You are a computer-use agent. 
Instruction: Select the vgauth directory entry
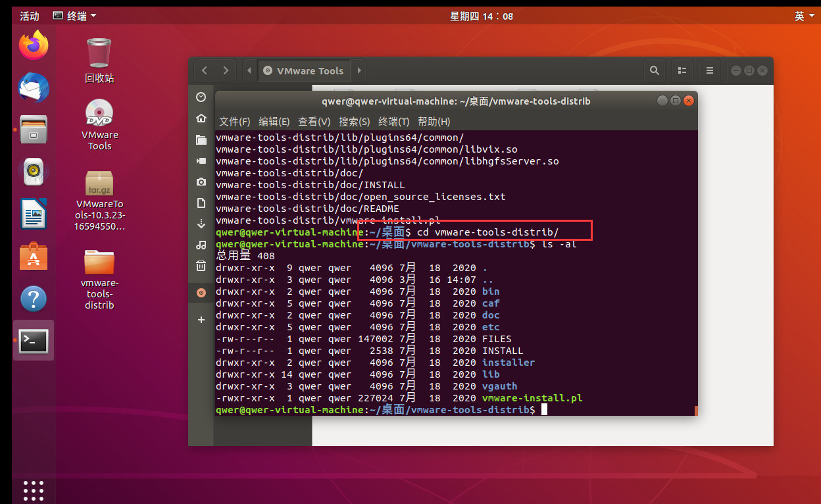[x=499, y=386]
